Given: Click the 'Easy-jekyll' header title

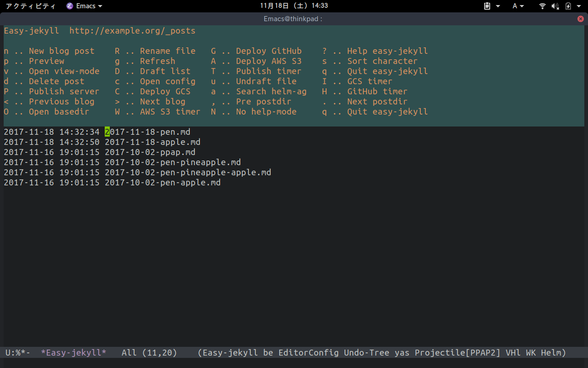Looking at the screenshot, I should pyautogui.click(x=32, y=31).
